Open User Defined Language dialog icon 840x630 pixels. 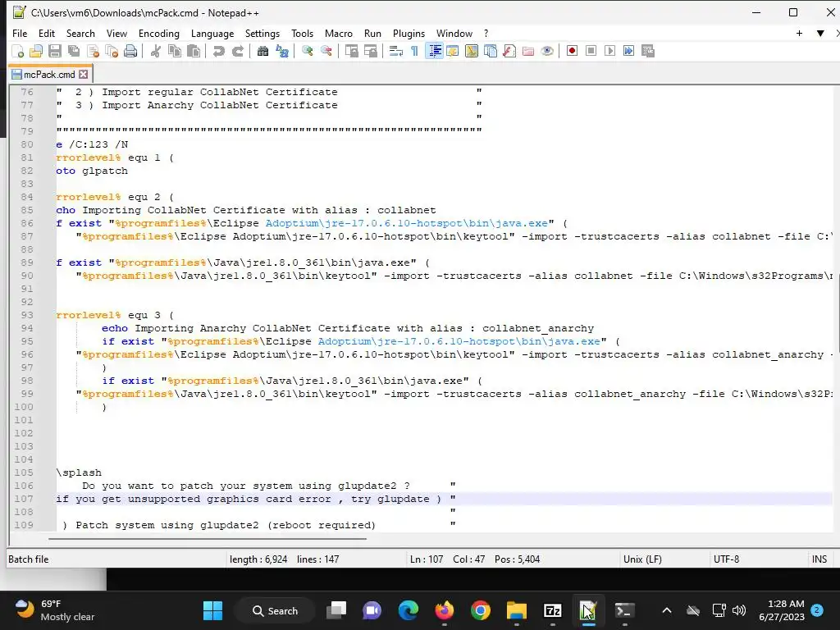[x=453, y=51]
